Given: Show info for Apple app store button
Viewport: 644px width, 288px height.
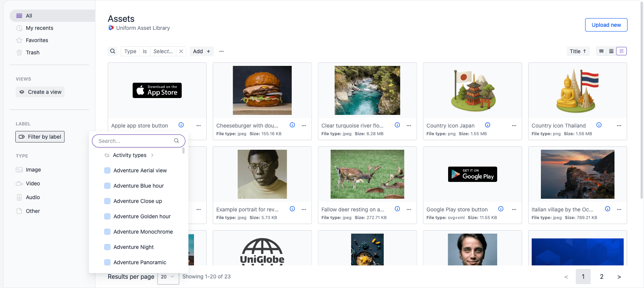Looking at the screenshot, I should coord(181,125).
